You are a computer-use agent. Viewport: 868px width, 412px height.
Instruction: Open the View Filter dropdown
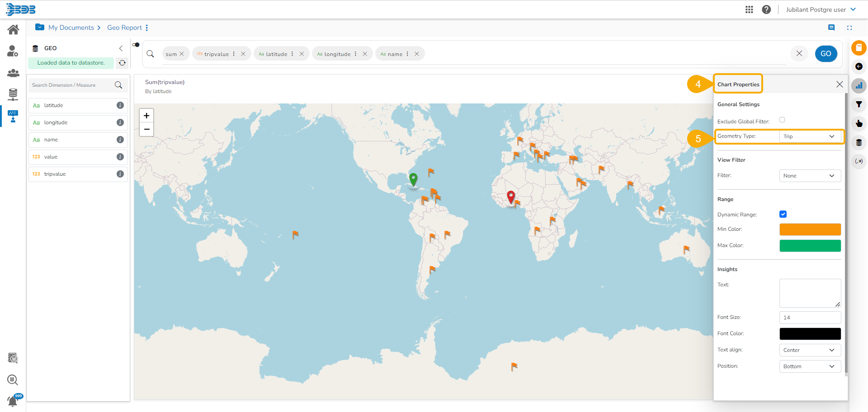(810, 176)
